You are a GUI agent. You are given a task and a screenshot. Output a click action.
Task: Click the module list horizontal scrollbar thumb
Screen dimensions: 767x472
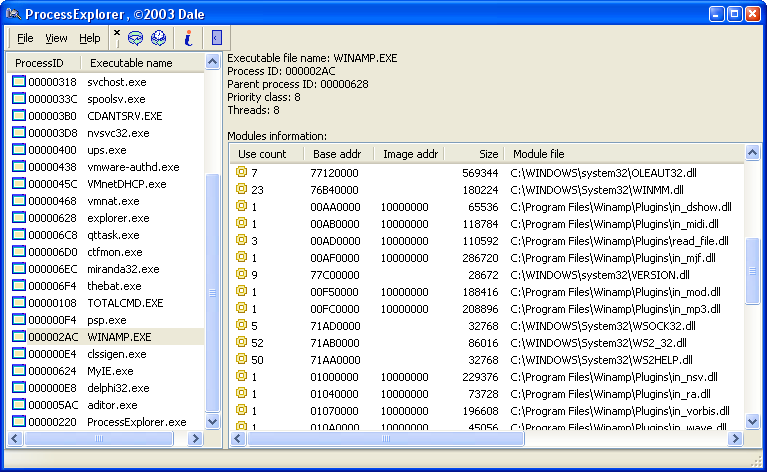pos(385,438)
